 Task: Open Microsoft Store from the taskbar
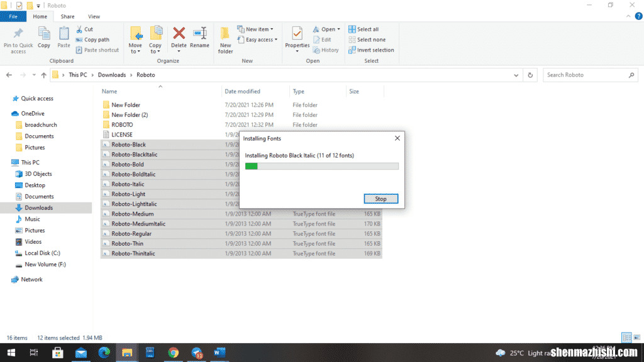coord(57,353)
